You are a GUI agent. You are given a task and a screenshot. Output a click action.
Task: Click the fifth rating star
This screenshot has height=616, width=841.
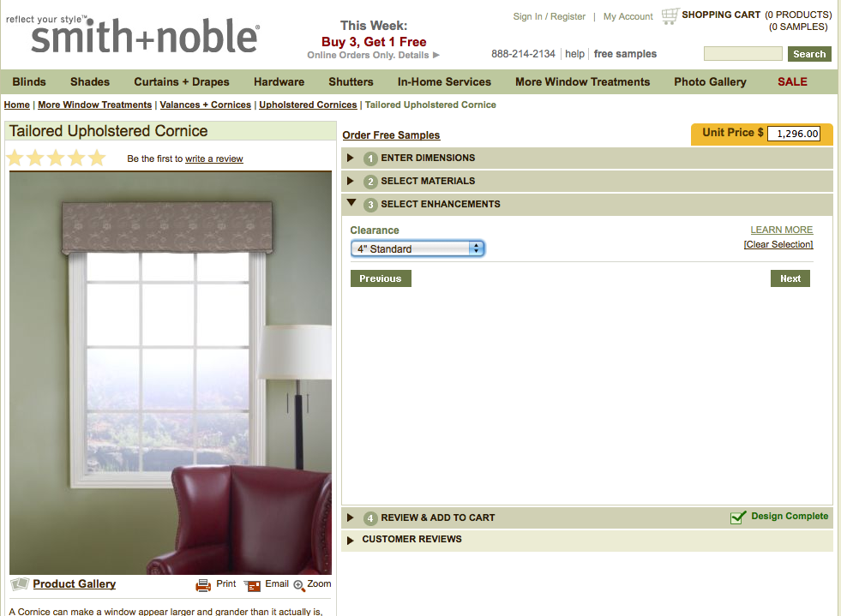coord(97,158)
